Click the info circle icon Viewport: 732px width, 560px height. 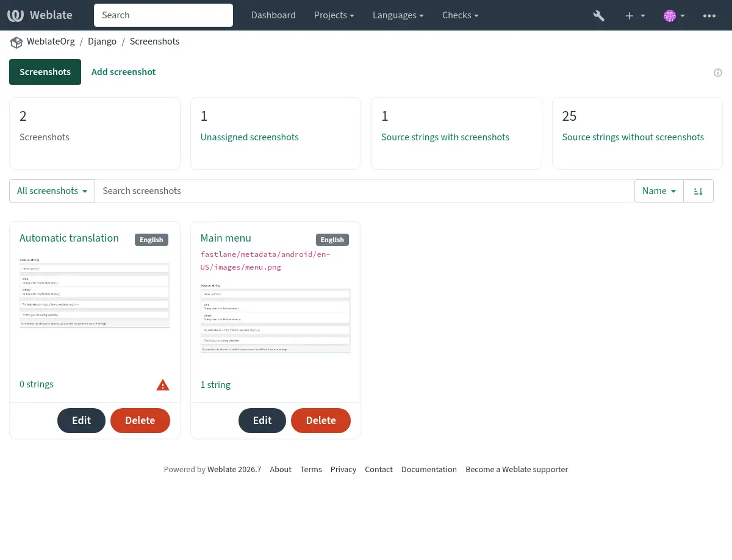(x=718, y=73)
